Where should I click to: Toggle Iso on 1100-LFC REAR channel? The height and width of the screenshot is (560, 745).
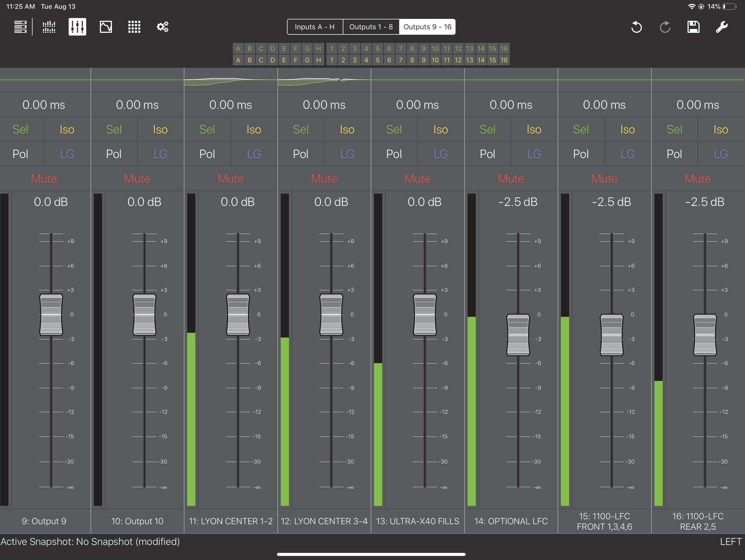[x=721, y=129]
